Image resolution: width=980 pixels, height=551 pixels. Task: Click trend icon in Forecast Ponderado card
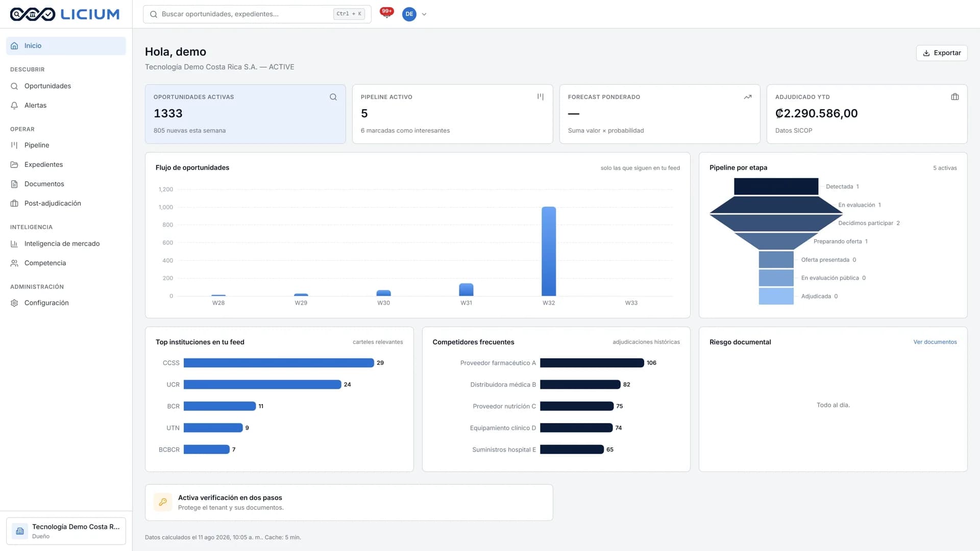click(748, 97)
